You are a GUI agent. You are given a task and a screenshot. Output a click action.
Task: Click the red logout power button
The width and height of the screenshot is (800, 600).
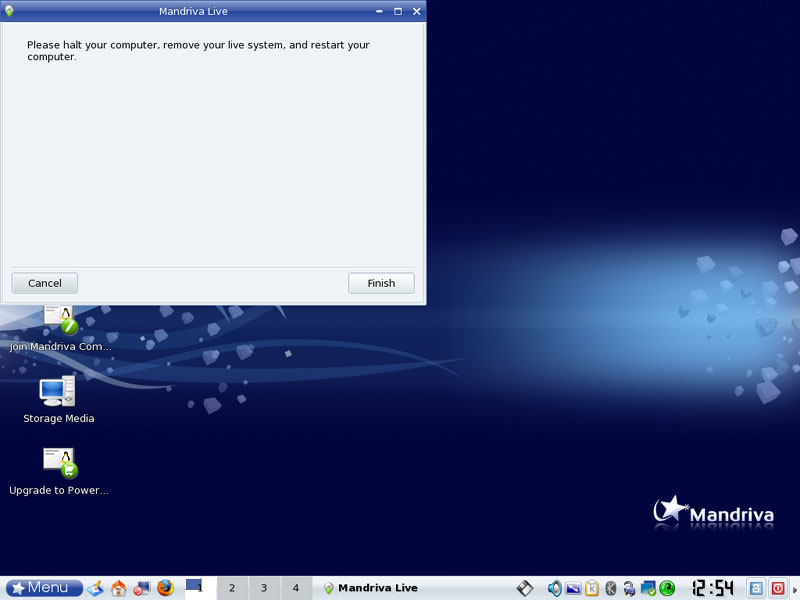[x=777, y=588]
